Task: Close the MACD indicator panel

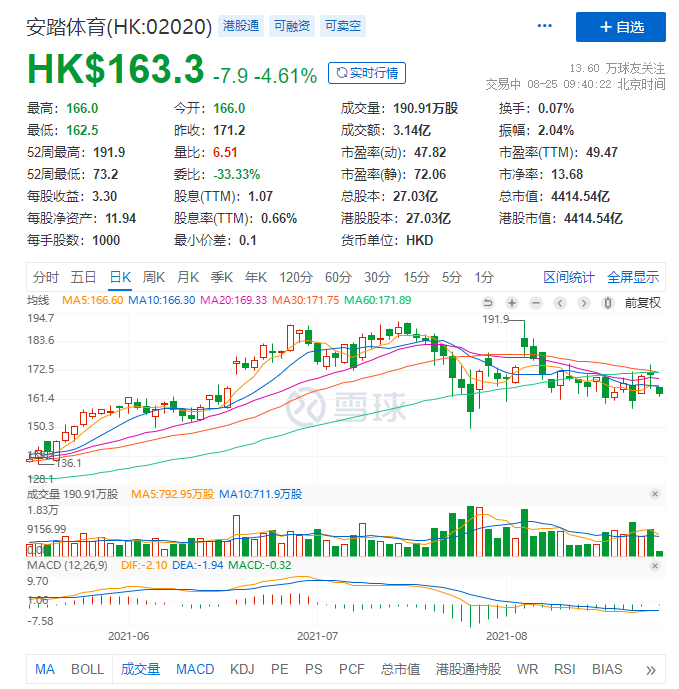Action: [655, 566]
